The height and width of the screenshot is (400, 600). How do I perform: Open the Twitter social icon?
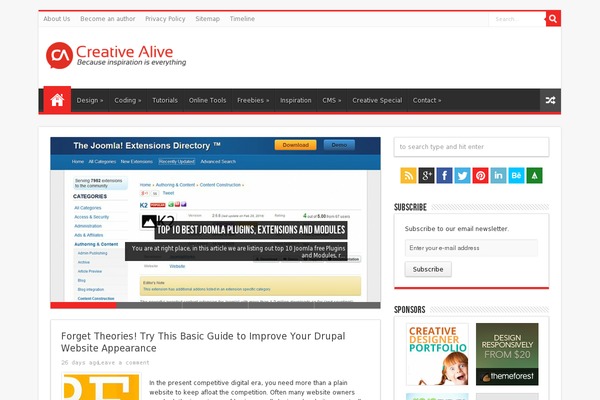pos(462,176)
